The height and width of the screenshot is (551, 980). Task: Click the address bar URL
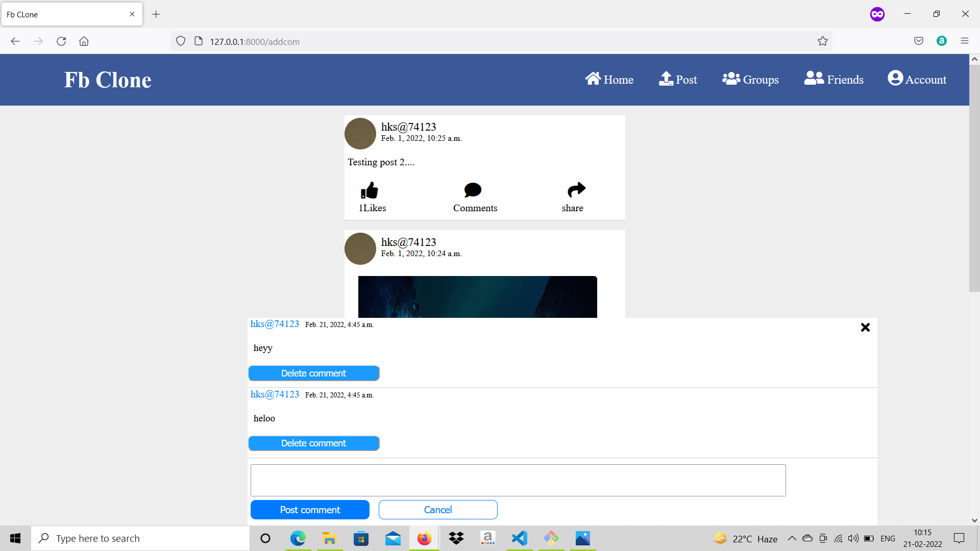(x=255, y=42)
